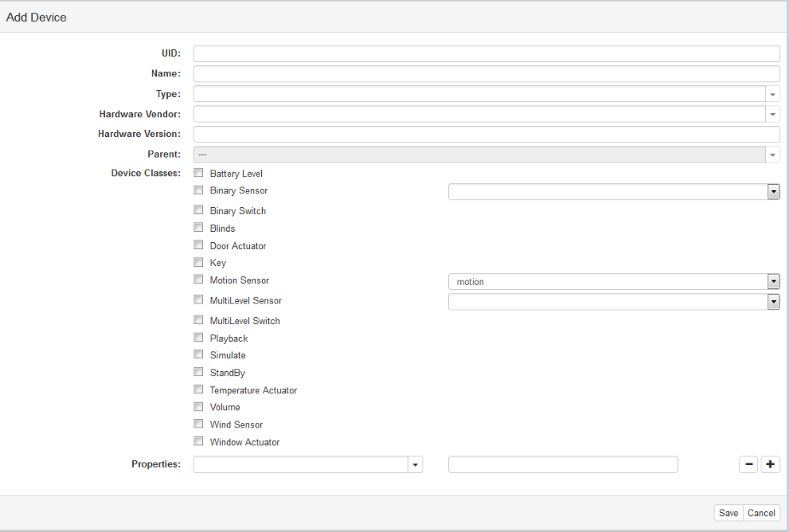Click the plus icon to add property
Screen dimensions: 789x532
coord(770,465)
